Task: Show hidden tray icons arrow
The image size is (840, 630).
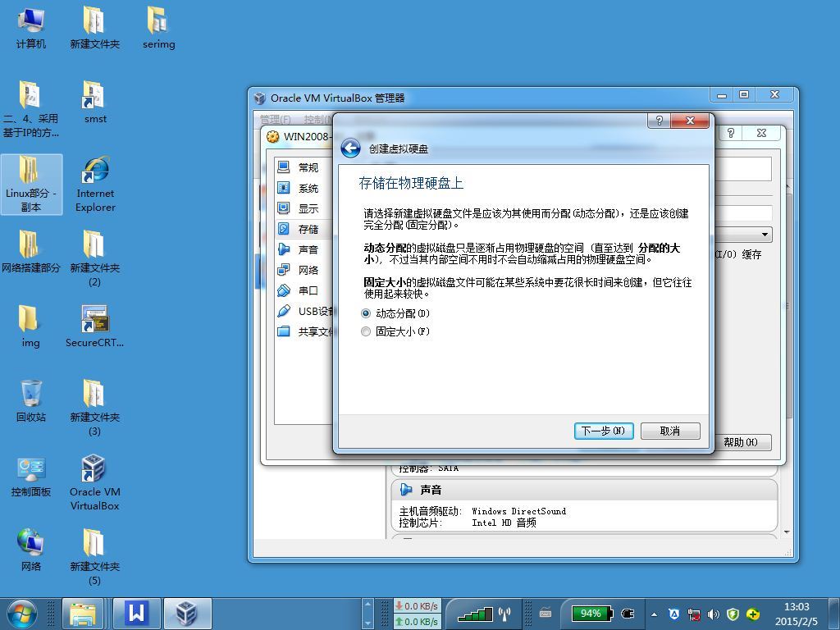Action: pyautogui.click(x=654, y=614)
